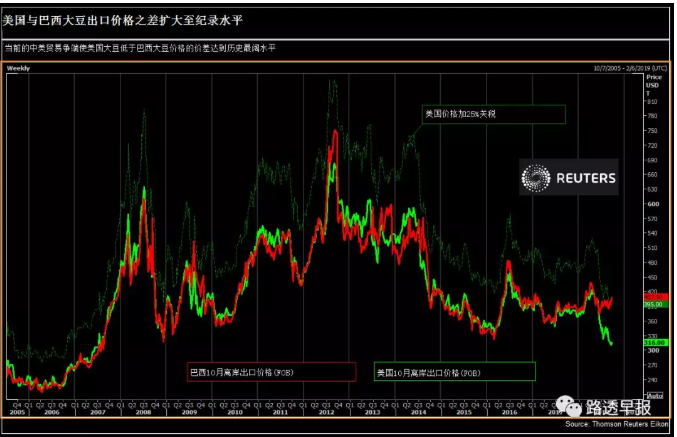Click the WeChat icon beside 路透早报

tap(569, 406)
